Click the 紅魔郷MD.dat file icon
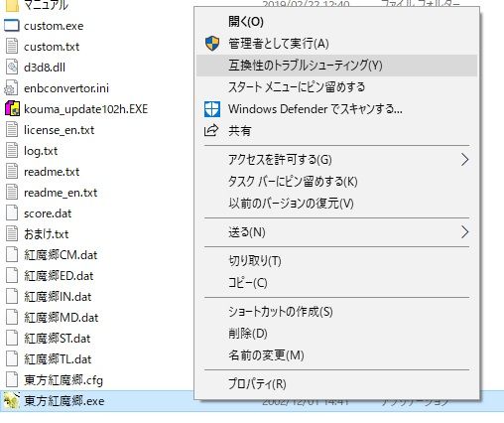This screenshot has width=504, height=423. point(12,318)
